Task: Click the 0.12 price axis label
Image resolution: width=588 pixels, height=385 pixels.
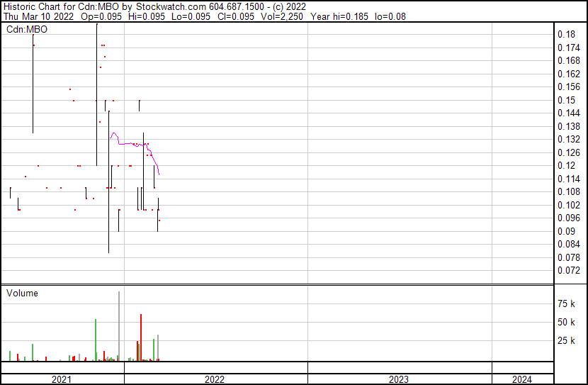Action: [x=566, y=165]
